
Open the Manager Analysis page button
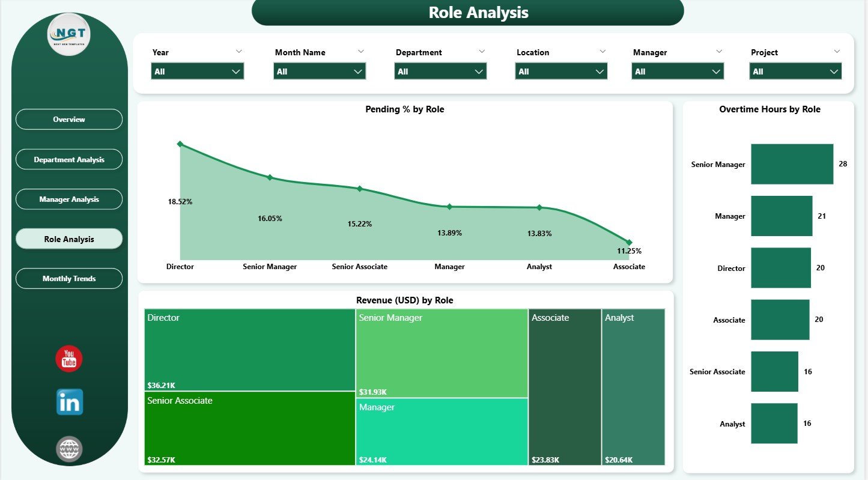[x=69, y=199]
